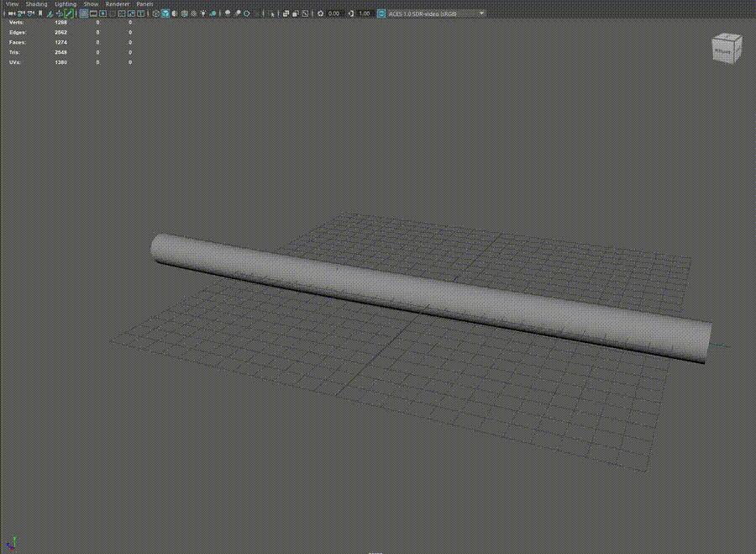This screenshot has height=554, width=756.
Task: Open the Panels menu
Action: [x=144, y=4]
